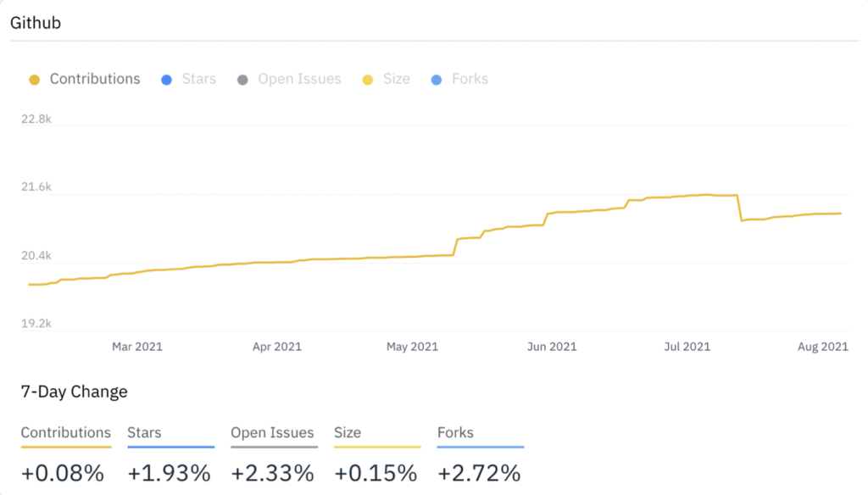868x495 pixels.
Task: Click the yellow Size legend dot
Action: click(367, 80)
